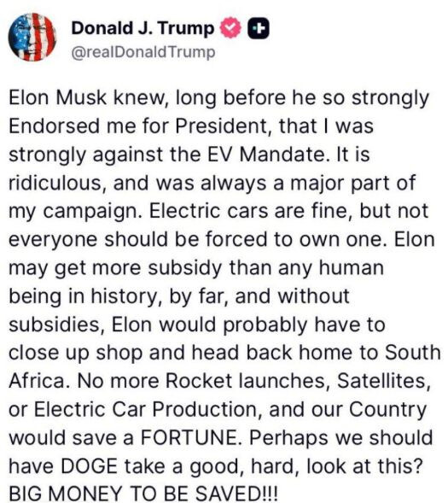This screenshot has height=503, width=448.
Task: Open the Donald J. Trump display name
Action: pyautogui.click(x=143, y=28)
